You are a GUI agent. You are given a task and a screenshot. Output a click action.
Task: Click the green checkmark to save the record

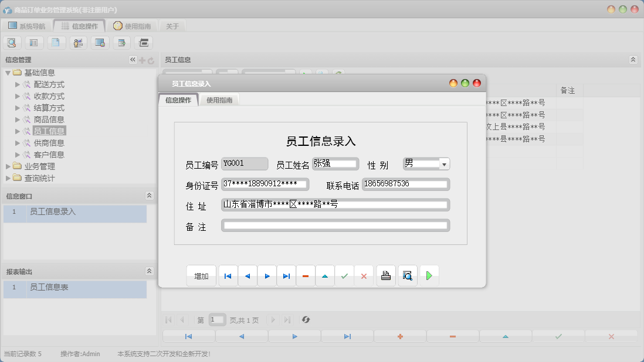344,275
